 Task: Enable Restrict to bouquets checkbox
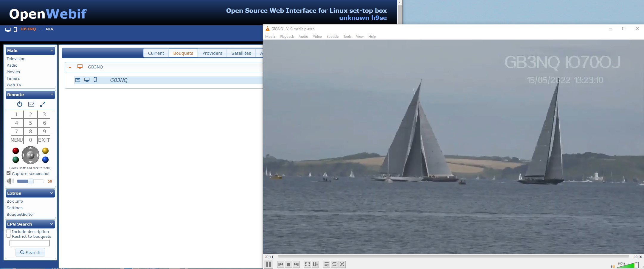(9, 236)
